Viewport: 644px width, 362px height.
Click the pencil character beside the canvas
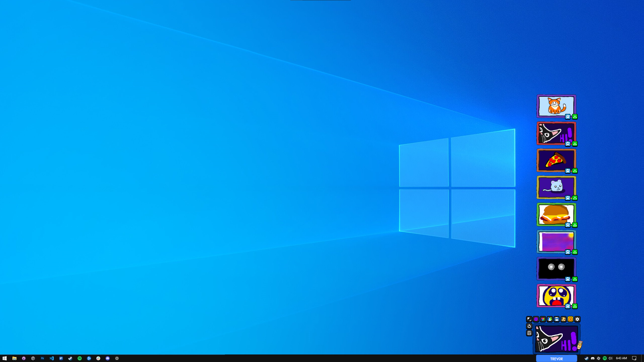pos(580,345)
